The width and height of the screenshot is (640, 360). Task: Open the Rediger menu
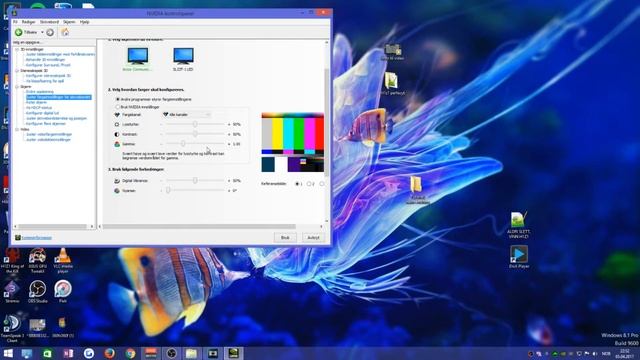pyautogui.click(x=29, y=22)
